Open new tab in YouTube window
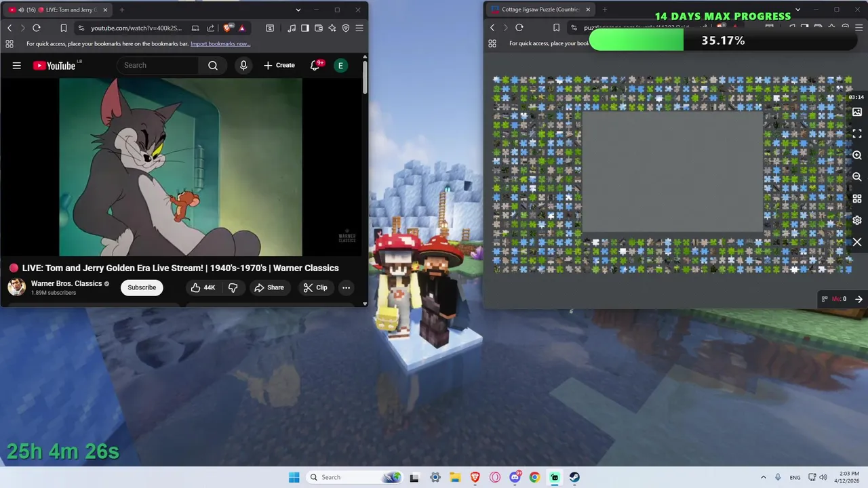This screenshot has height=488, width=868. pos(122,10)
